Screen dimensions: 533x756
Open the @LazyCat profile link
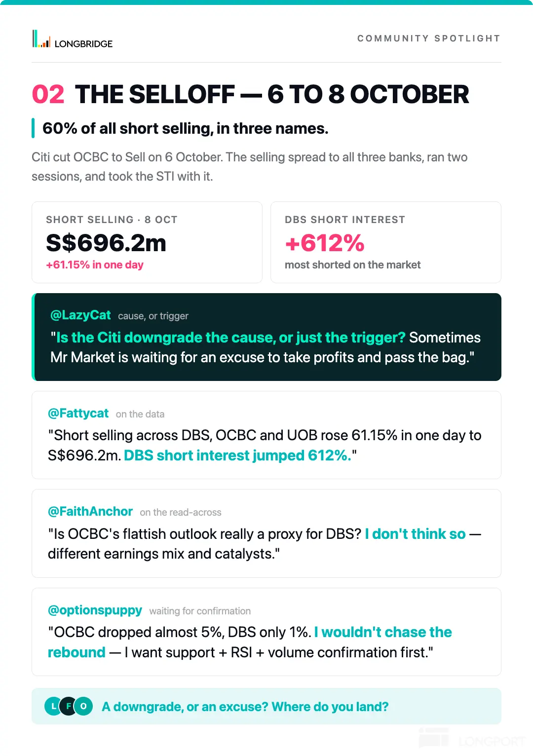tap(80, 315)
